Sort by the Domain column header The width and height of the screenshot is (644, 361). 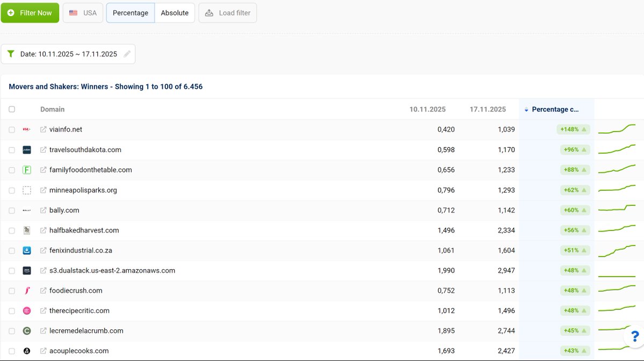click(x=52, y=109)
